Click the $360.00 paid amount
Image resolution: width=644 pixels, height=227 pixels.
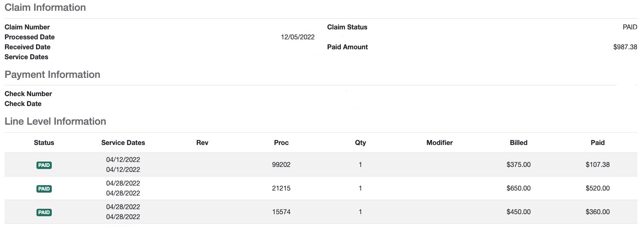[x=598, y=212]
